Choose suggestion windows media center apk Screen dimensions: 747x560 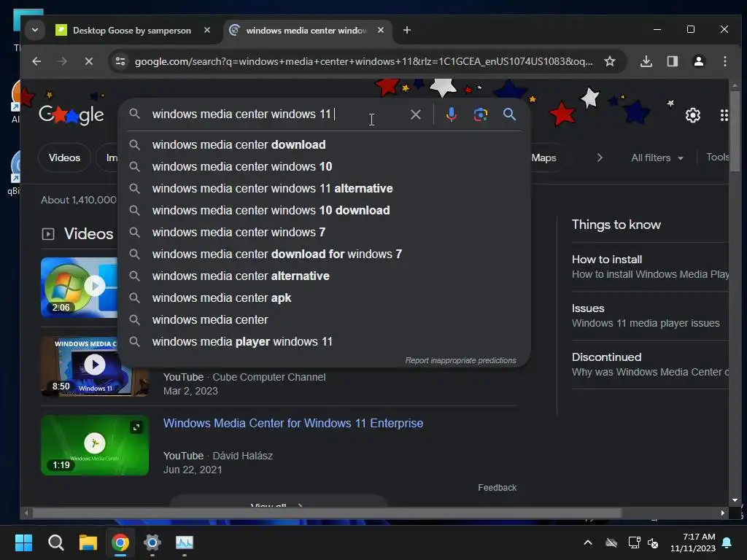(x=324, y=298)
